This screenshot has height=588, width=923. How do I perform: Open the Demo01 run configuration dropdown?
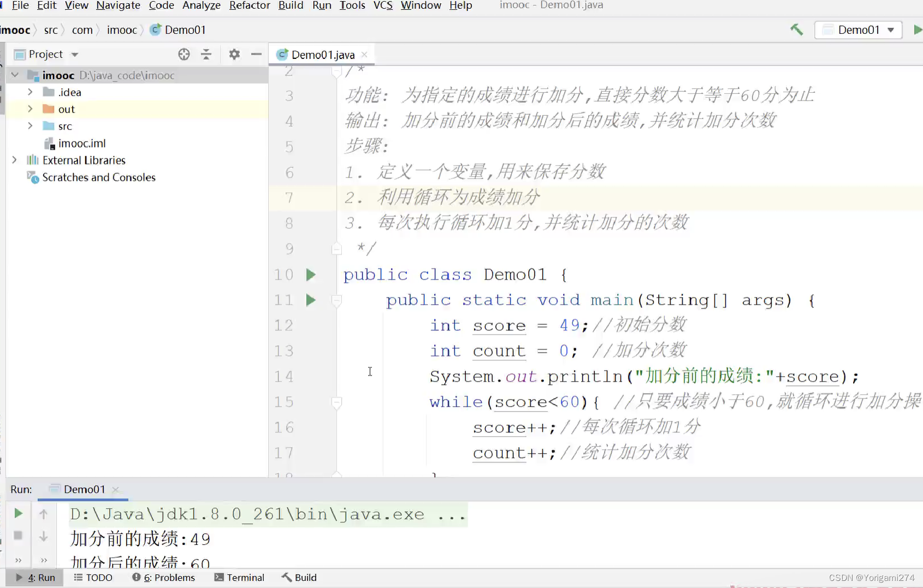tap(859, 29)
